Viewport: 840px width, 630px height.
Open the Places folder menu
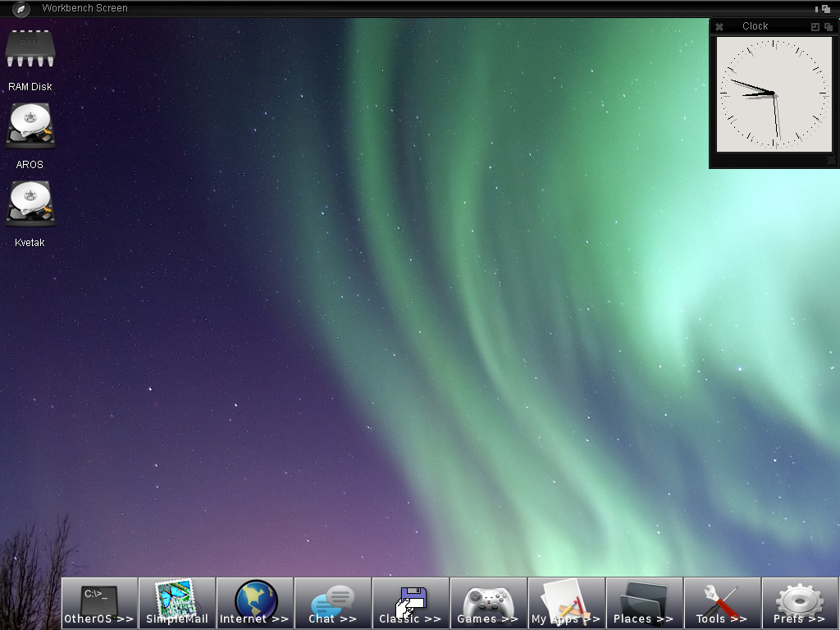click(x=644, y=603)
